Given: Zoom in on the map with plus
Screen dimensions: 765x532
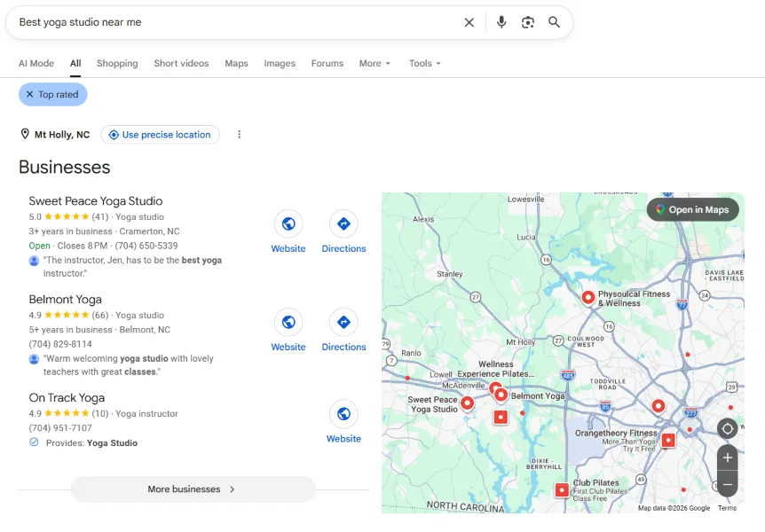Looking at the screenshot, I should pos(728,458).
